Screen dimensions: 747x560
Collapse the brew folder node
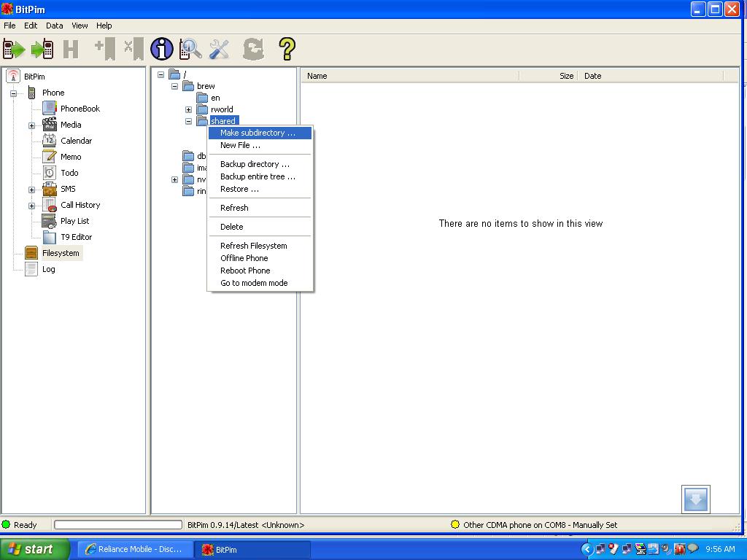(175, 86)
